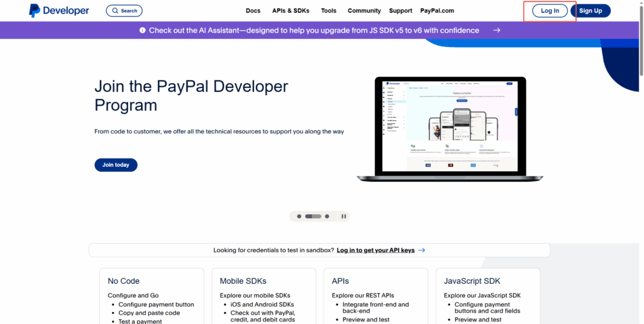This screenshot has height=324, width=644.
Task: Open the Search box in header
Action: coord(124,11)
